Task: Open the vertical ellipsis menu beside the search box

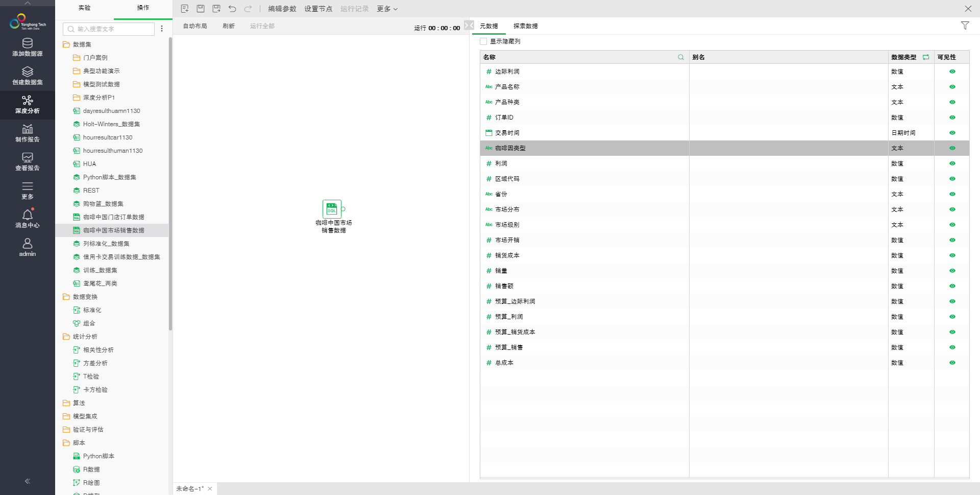Action: pyautogui.click(x=162, y=29)
